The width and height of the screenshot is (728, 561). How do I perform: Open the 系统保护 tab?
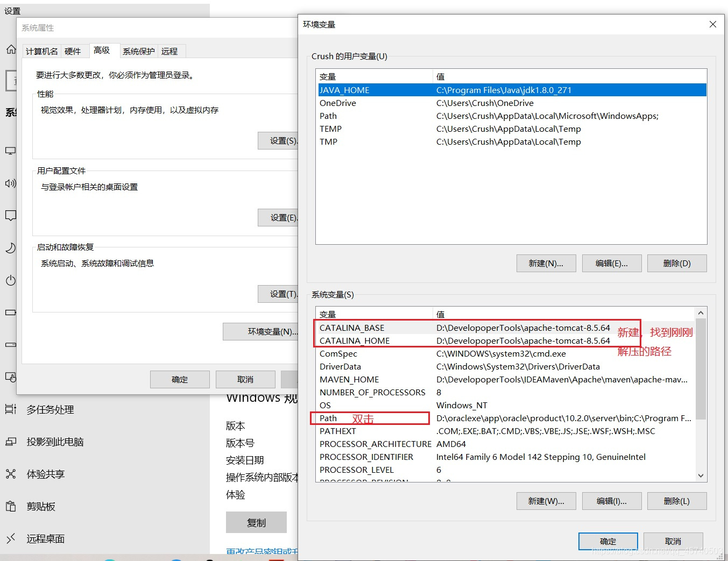139,51
